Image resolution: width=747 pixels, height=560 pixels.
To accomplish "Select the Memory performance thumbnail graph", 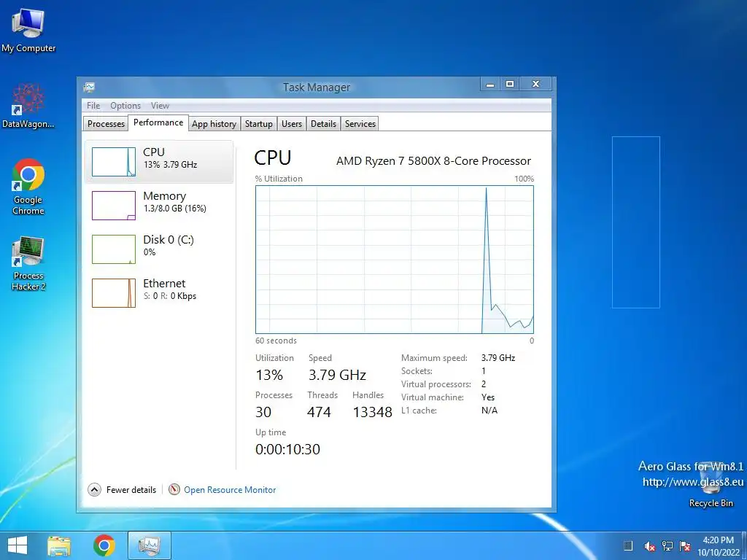I will [113, 206].
